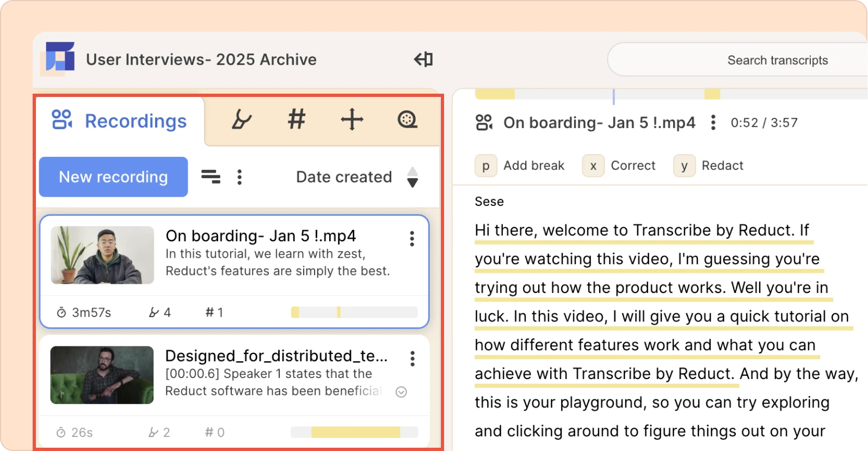Open recordings list three-dot options menu
868x451 pixels.
[239, 177]
